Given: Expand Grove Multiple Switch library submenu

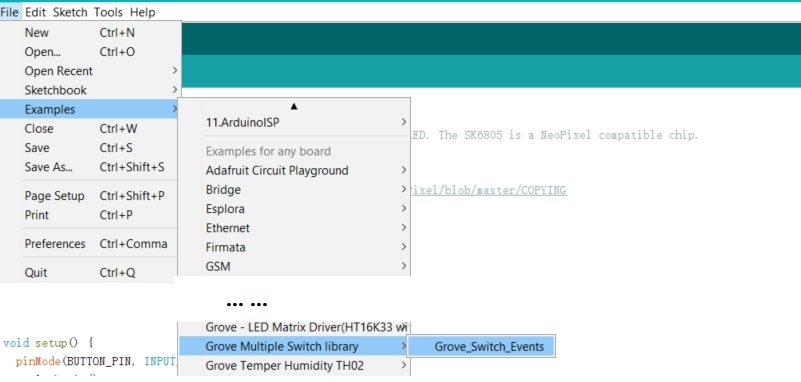Looking at the screenshot, I should pyautogui.click(x=294, y=346).
